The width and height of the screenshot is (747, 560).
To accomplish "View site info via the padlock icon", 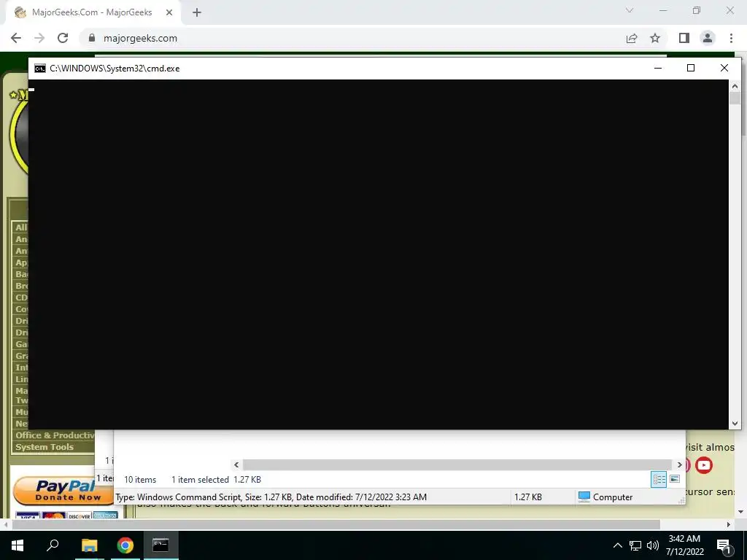I will [92, 38].
